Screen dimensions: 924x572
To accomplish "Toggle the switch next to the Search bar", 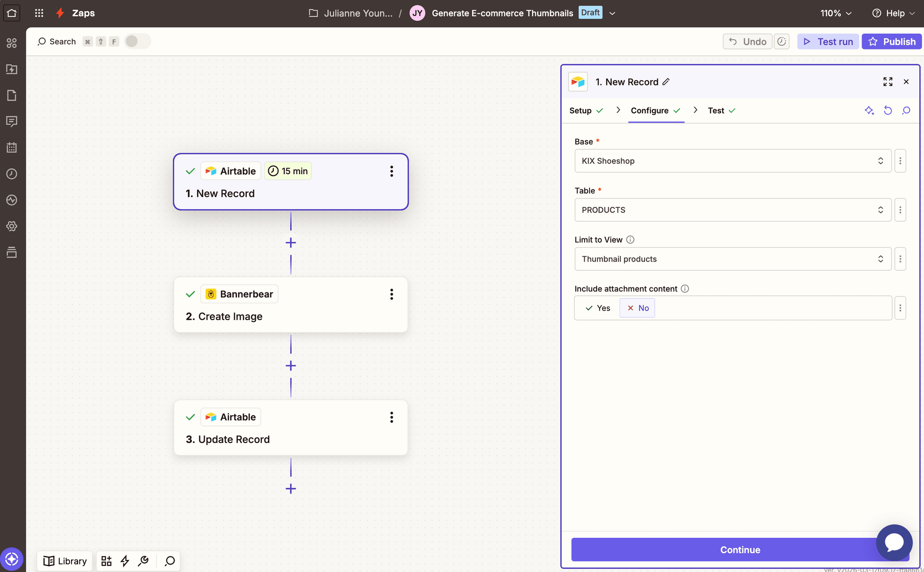I will click(137, 41).
